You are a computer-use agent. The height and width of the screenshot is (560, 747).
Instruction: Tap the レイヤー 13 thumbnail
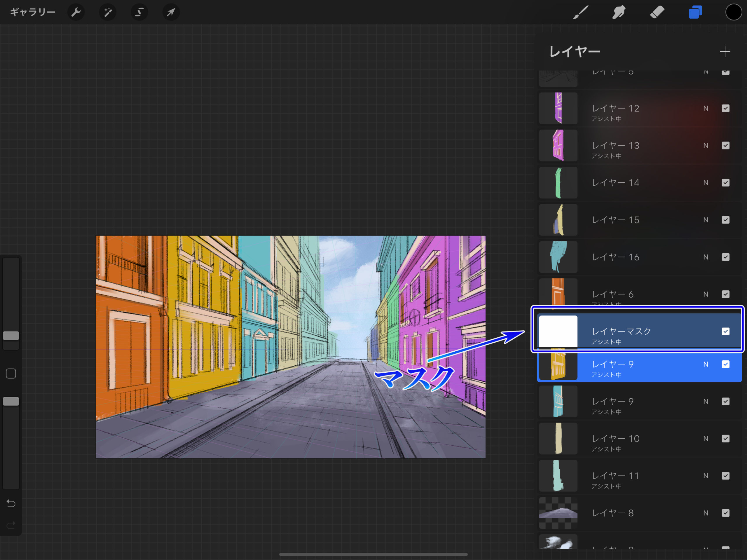click(x=558, y=146)
